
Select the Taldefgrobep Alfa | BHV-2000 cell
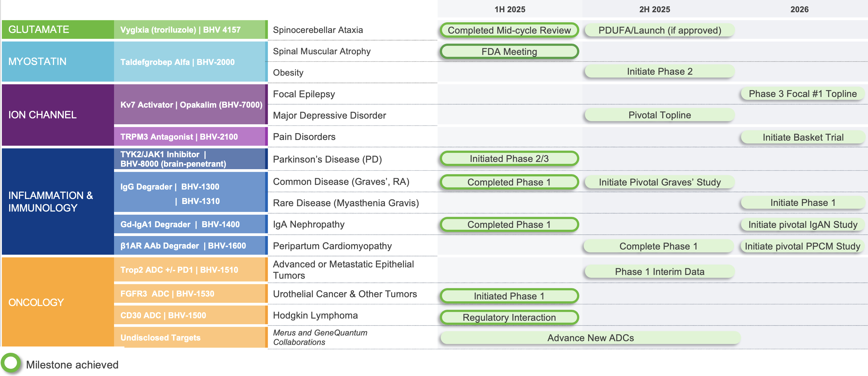pyautogui.click(x=190, y=62)
